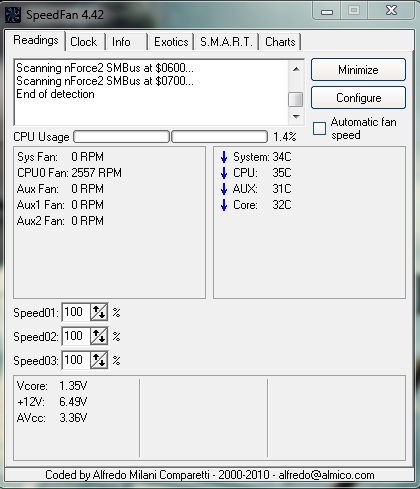Click the 'Vcore: 1.35V' voltage reading

pyautogui.click(x=52, y=386)
